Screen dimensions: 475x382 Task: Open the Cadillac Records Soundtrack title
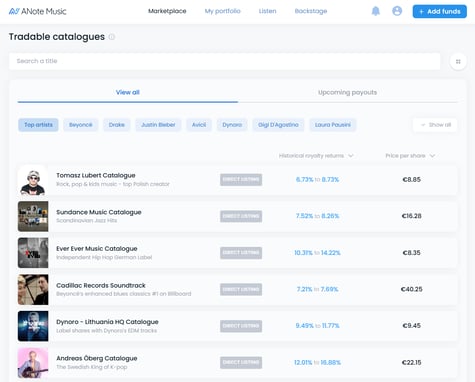point(101,285)
